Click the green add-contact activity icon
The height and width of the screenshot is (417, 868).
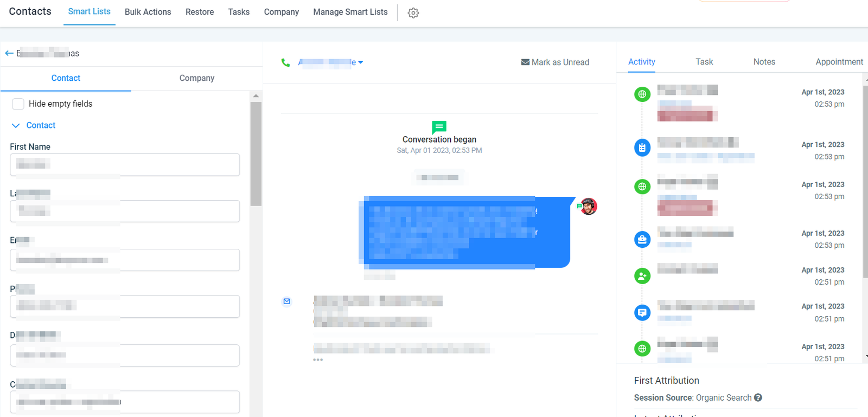coord(642,276)
